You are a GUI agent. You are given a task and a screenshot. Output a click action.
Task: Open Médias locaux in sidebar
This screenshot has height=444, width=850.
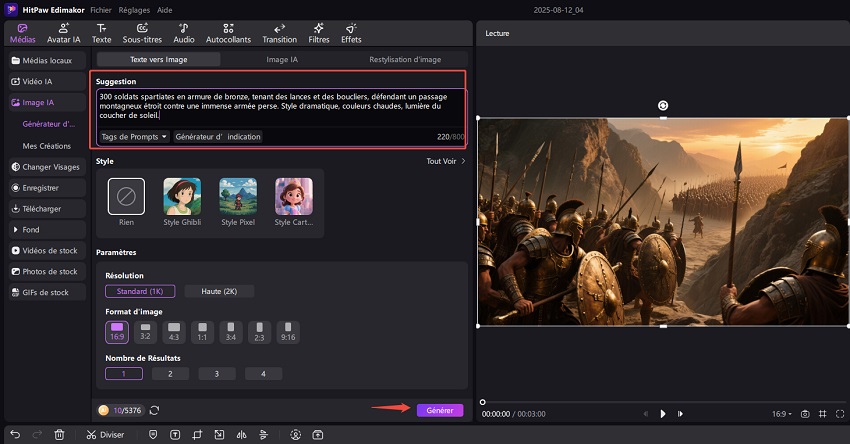[x=47, y=61]
